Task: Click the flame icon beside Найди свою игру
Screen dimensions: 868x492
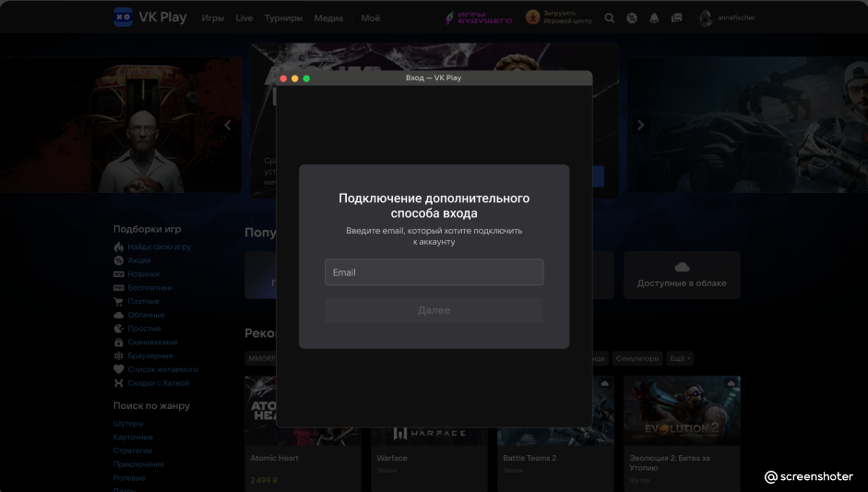Action: (118, 246)
